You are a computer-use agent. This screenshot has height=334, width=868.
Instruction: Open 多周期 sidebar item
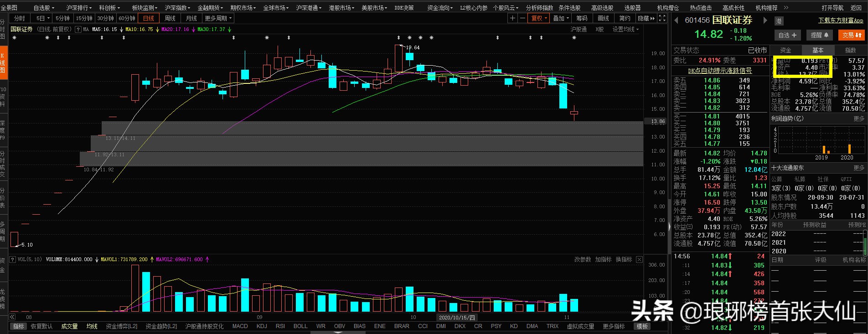pos(3,231)
